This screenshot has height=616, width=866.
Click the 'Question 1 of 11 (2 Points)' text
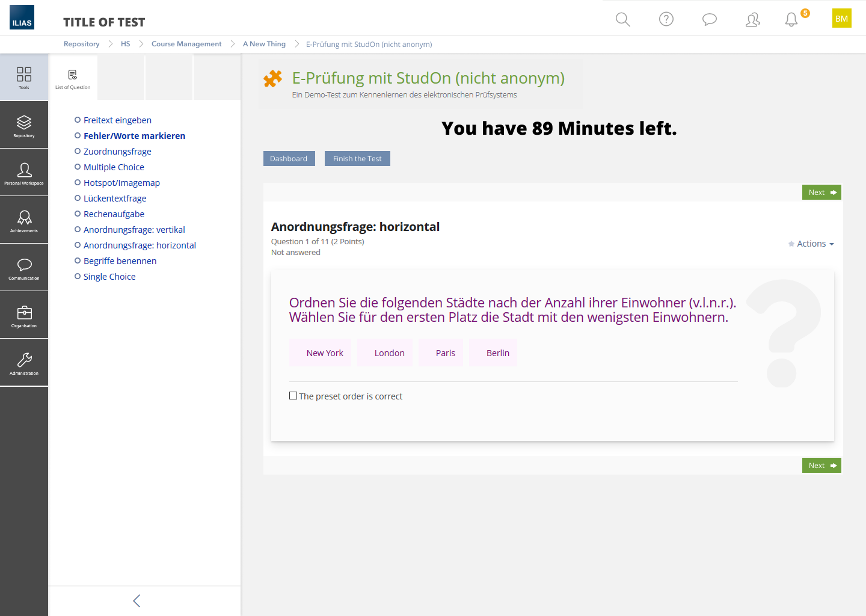coord(318,242)
